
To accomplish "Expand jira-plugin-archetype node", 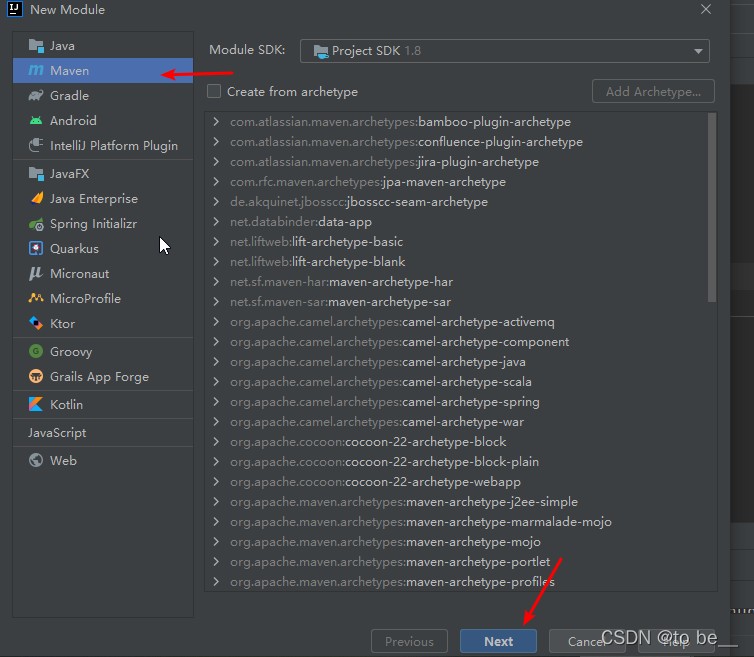I will pos(216,162).
